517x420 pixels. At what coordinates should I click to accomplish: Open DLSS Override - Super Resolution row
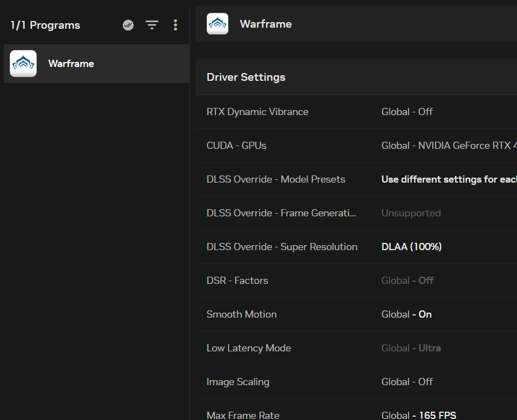click(356, 247)
